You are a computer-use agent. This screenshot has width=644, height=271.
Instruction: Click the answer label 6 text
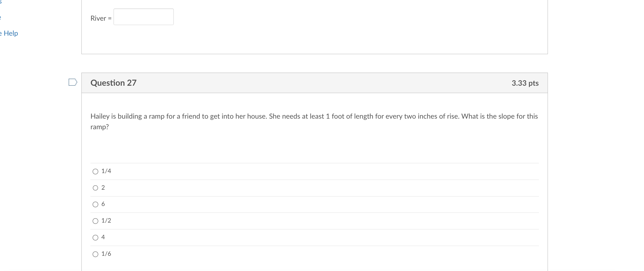tap(103, 204)
